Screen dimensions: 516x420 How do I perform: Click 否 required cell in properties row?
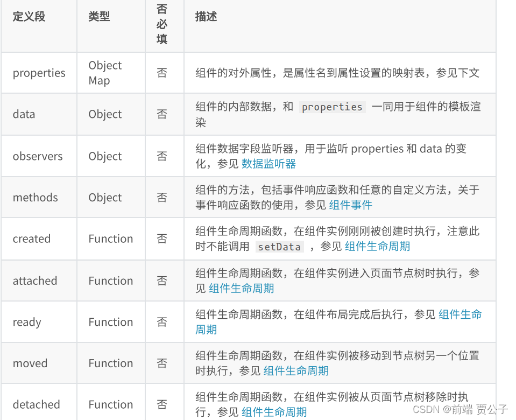(x=165, y=73)
